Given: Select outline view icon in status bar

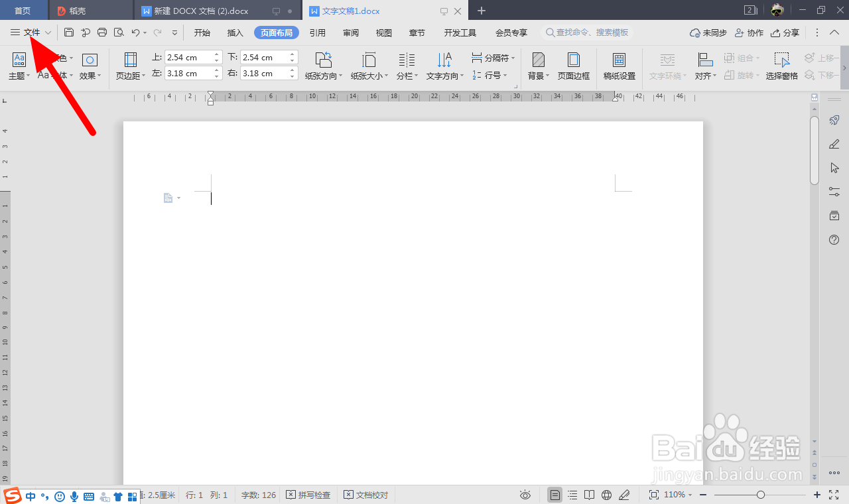Looking at the screenshot, I should coord(572,495).
